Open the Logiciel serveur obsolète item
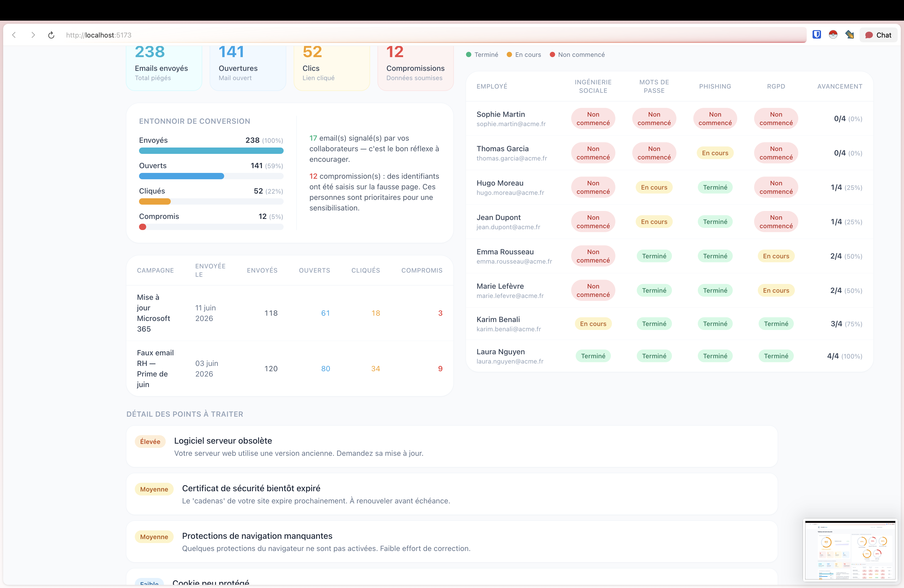Viewport: 904px width, 588px height. [x=452, y=446]
